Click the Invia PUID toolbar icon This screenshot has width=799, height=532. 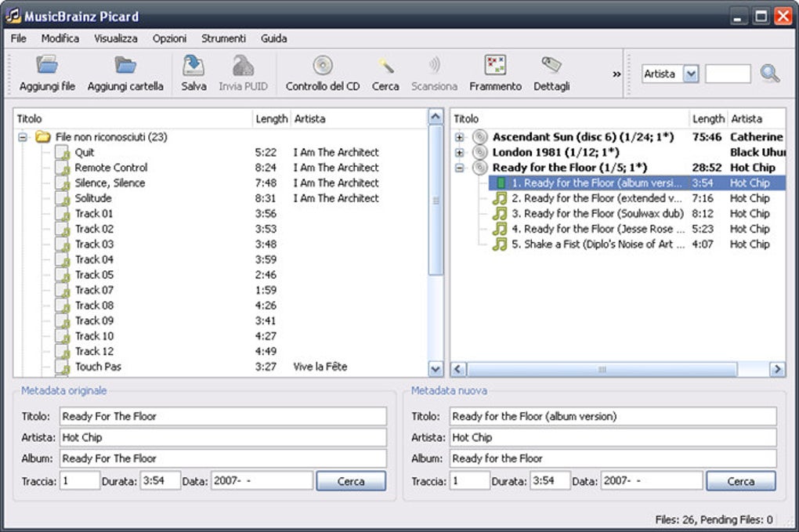pyautogui.click(x=243, y=65)
